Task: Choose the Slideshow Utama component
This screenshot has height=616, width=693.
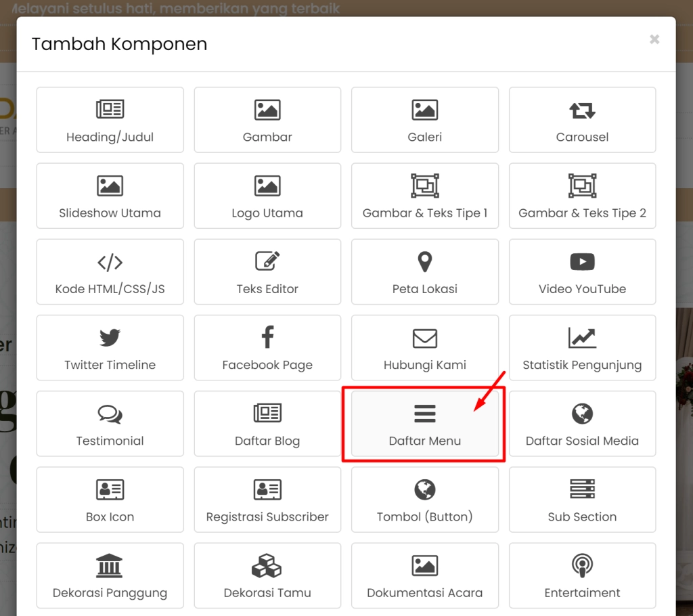Action: tap(110, 196)
